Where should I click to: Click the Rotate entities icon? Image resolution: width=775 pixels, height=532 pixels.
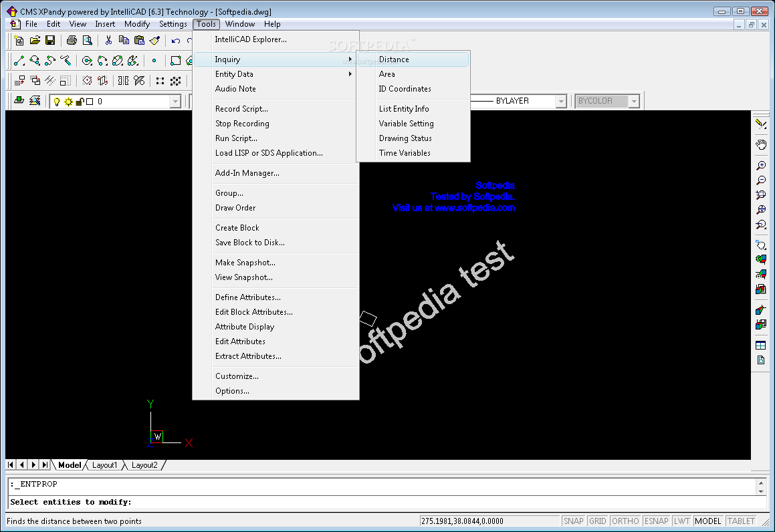click(x=88, y=80)
